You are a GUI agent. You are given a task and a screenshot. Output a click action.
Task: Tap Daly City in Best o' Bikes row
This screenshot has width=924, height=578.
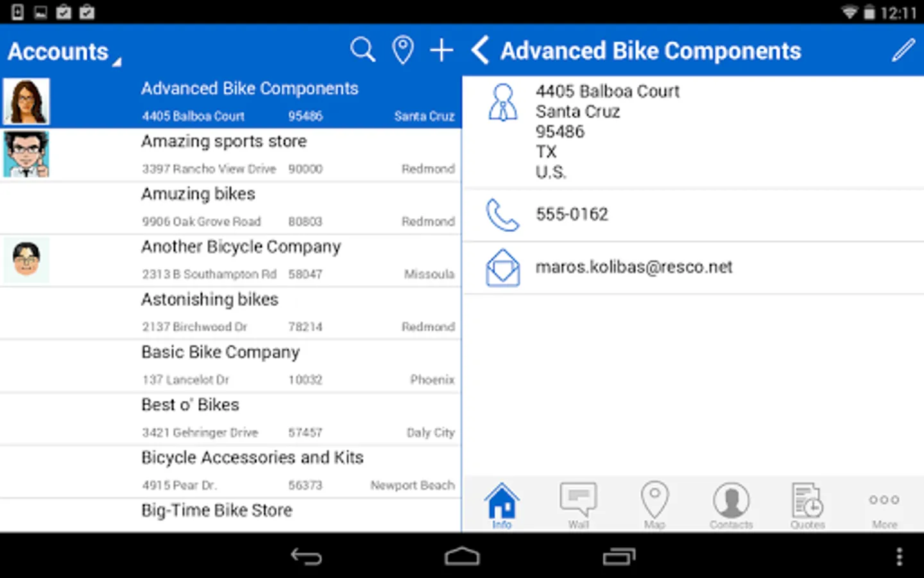click(431, 433)
